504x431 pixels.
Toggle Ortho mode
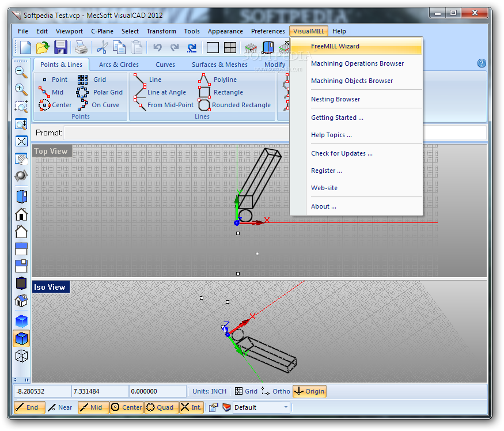pos(276,391)
